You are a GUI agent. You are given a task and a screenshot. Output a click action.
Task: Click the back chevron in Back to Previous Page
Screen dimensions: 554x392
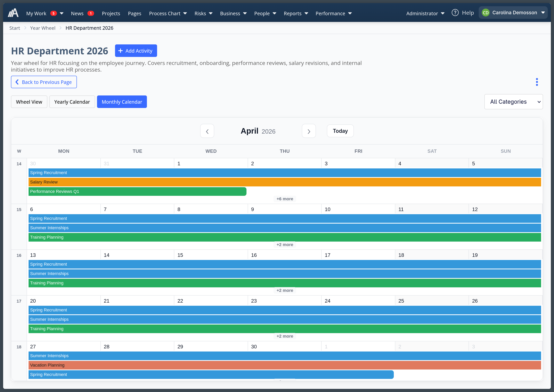point(17,82)
